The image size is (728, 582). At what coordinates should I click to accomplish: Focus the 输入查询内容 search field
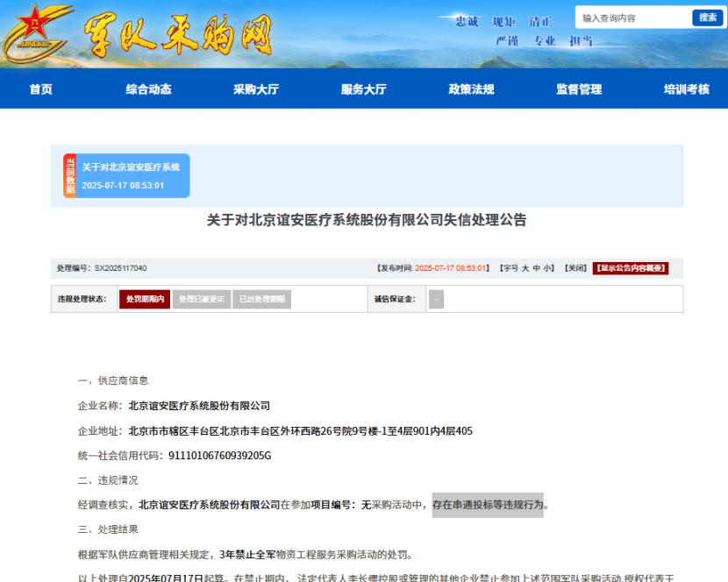634,18
